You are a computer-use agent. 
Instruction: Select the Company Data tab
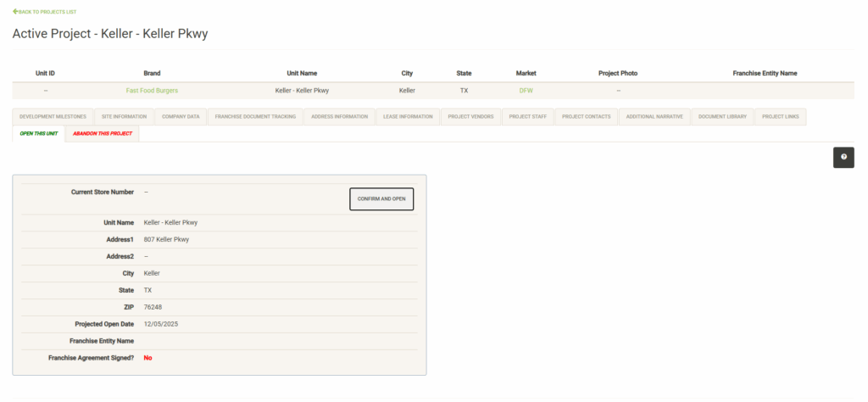181,116
